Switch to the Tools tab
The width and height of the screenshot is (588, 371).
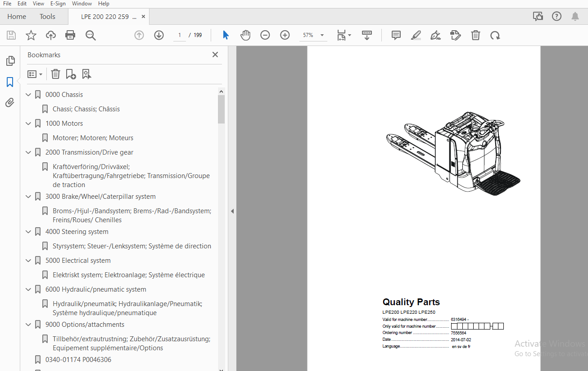coord(47,17)
